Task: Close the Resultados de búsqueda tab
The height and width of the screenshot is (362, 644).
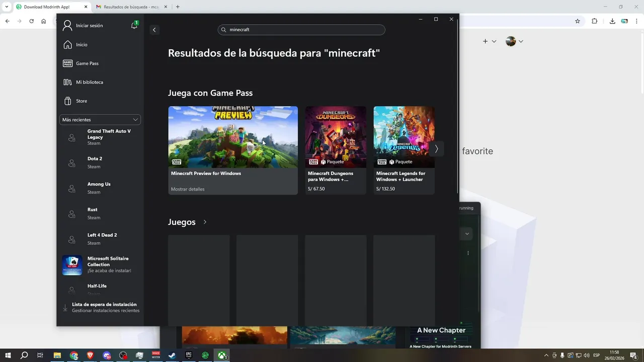Action: click(165, 7)
